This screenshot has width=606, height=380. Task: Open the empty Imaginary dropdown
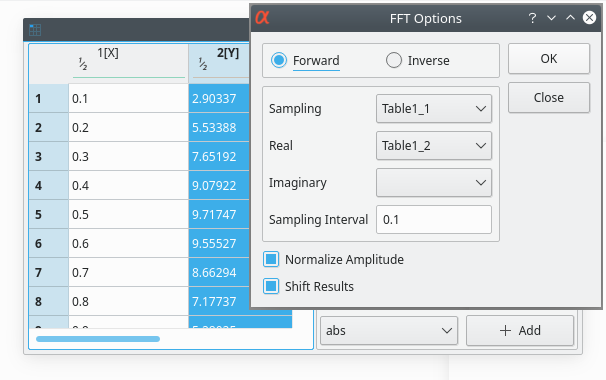point(434,182)
